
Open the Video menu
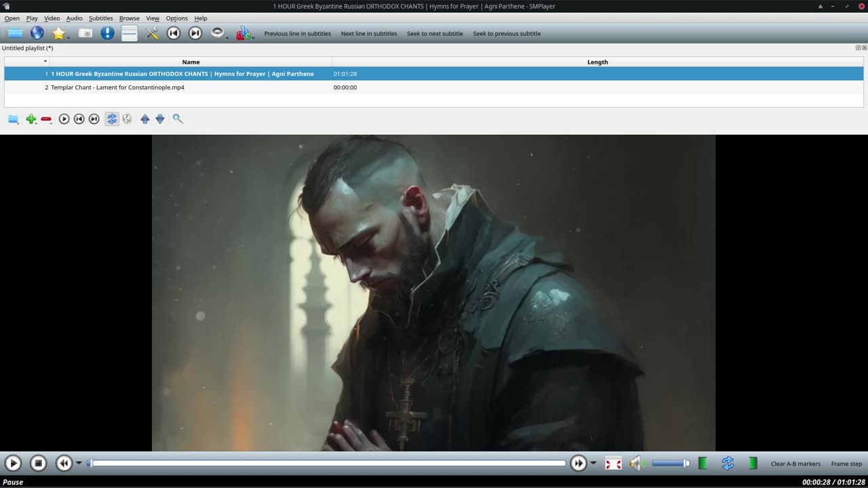(52, 18)
